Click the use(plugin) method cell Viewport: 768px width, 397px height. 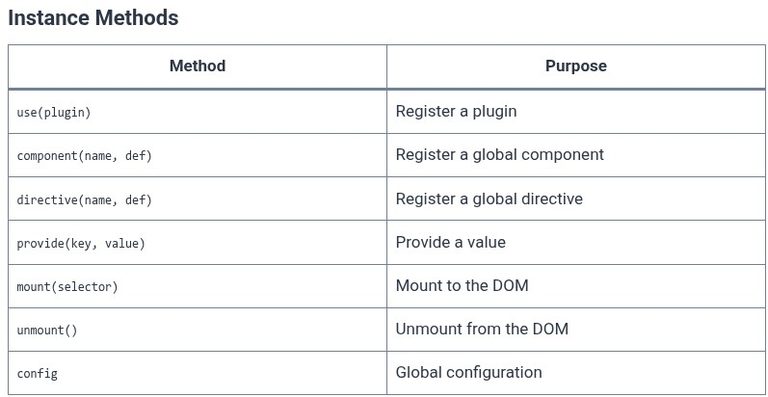197,112
